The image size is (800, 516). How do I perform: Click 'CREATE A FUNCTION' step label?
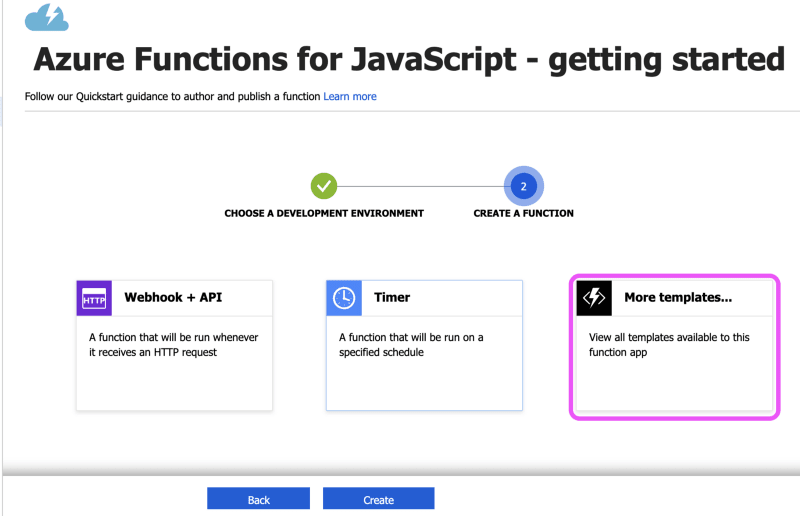pos(523,213)
